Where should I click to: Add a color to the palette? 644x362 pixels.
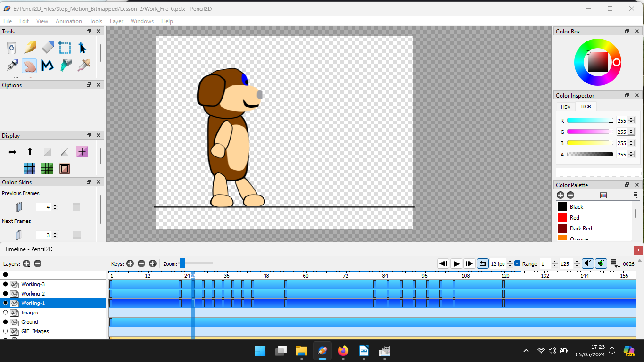(561, 195)
